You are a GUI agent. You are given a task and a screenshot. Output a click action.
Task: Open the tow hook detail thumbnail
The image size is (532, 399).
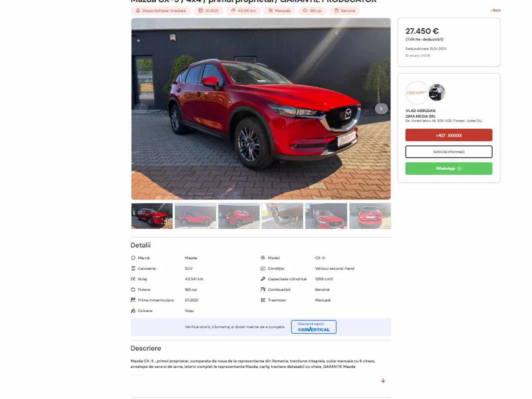point(282,216)
